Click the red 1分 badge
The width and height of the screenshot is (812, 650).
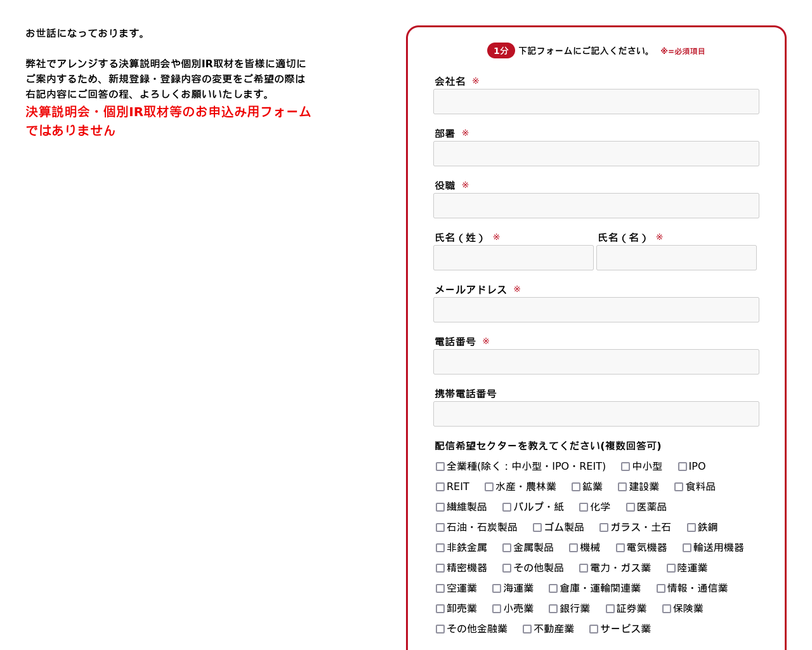501,51
